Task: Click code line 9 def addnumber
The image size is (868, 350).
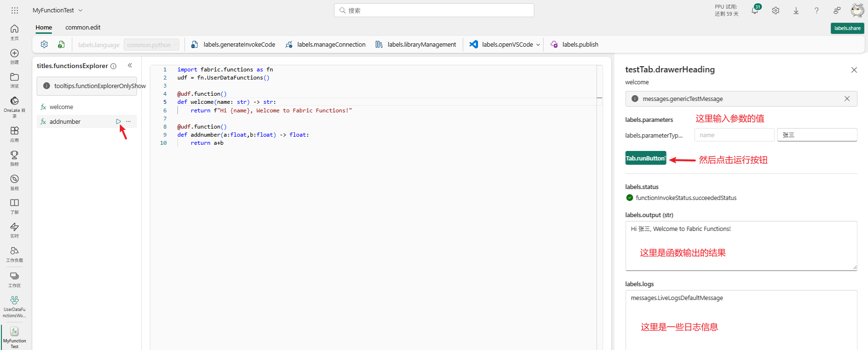Action: point(243,135)
